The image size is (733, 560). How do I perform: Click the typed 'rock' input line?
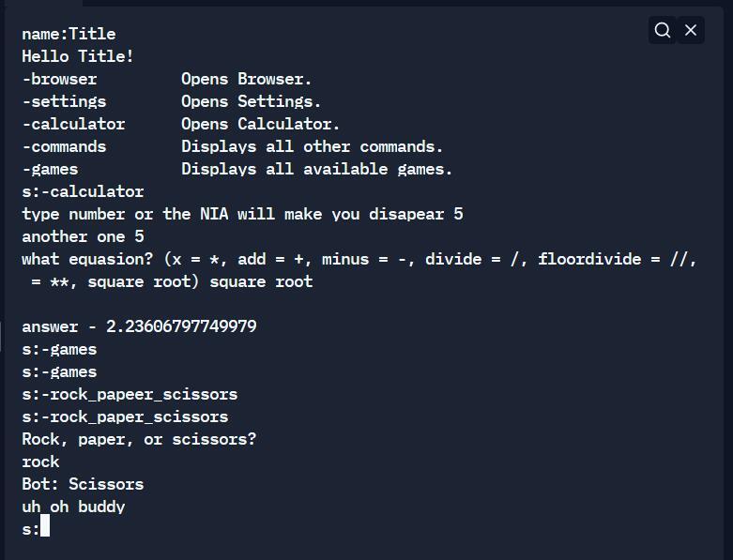pos(40,462)
